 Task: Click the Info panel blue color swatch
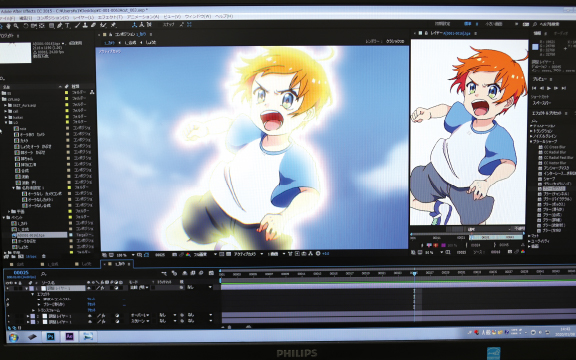tap(535, 47)
